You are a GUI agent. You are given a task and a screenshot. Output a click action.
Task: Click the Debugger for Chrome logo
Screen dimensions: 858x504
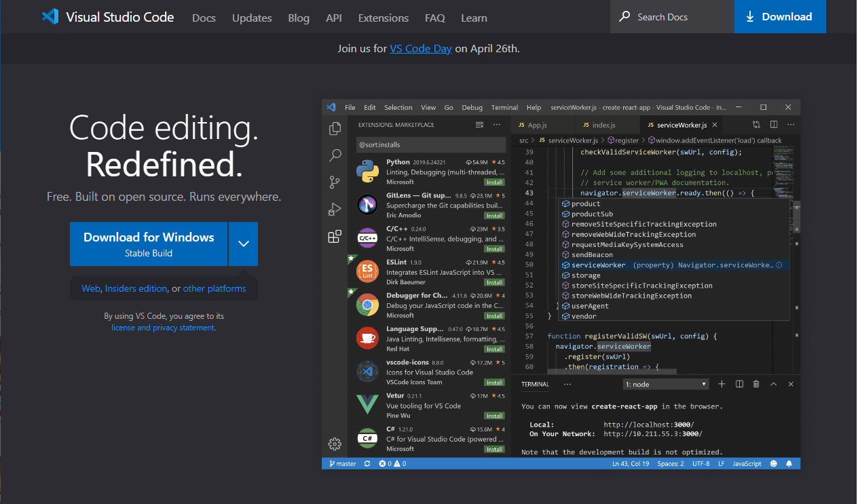pyautogui.click(x=367, y=305)
